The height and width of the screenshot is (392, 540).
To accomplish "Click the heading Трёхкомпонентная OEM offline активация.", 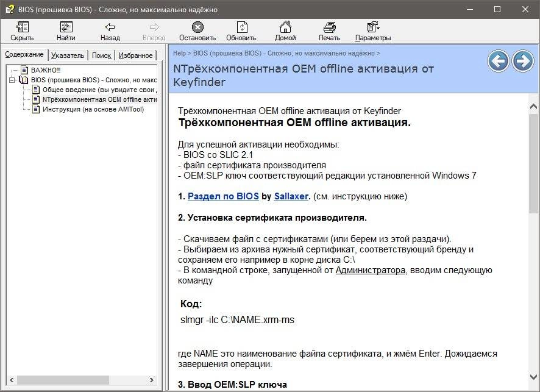I will [294, 123].
